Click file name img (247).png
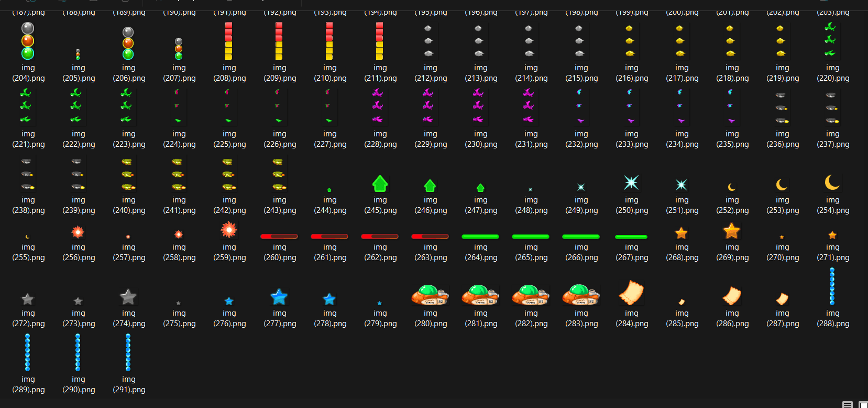Screen dimensions: 868x408 click(x=481, y=205)
